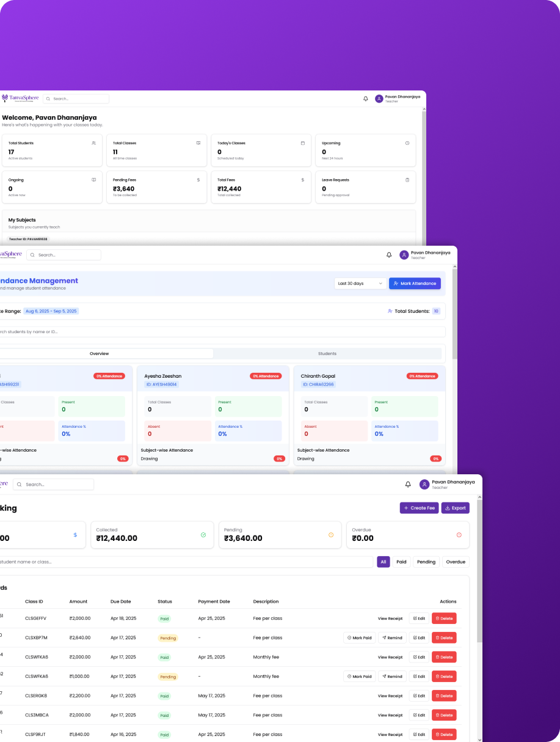
Task: Focus the student name or class search field
Action: tap(186, 562)
